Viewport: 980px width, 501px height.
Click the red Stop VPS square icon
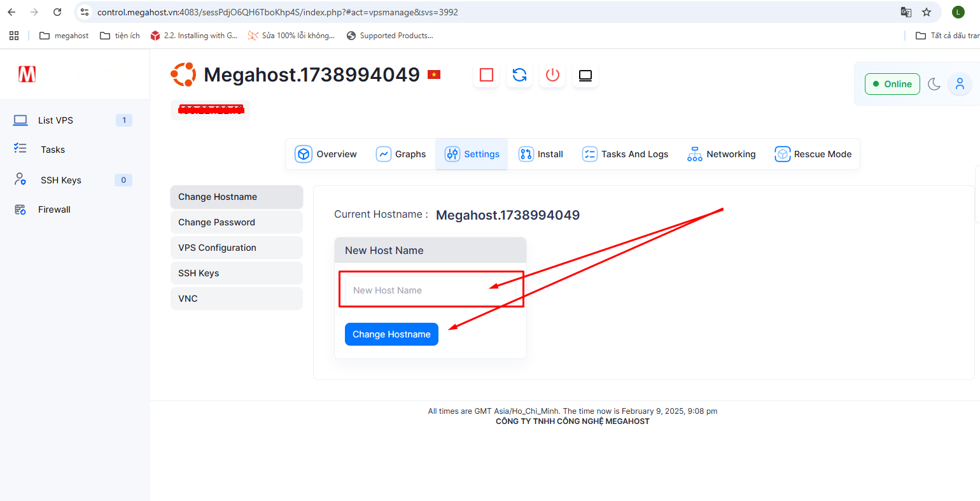pyautogui.click(x=486, y=75)
